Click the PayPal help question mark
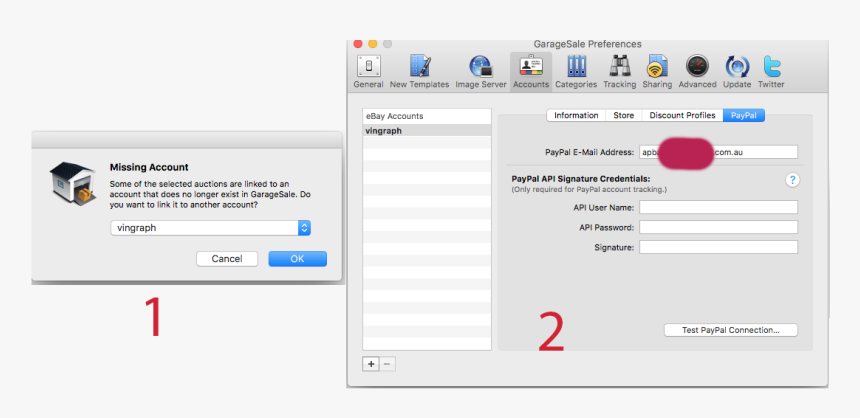860x418 pixels. click(792, 180)
